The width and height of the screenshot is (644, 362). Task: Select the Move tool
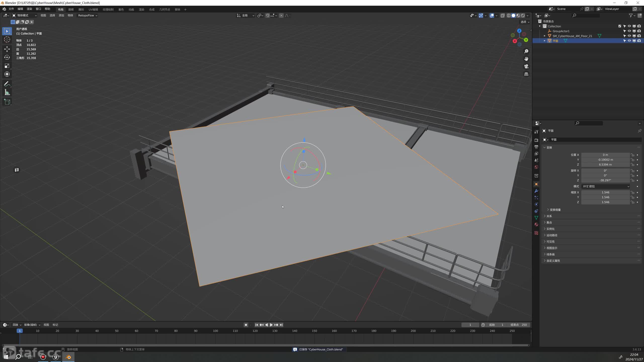click(7, 49)
